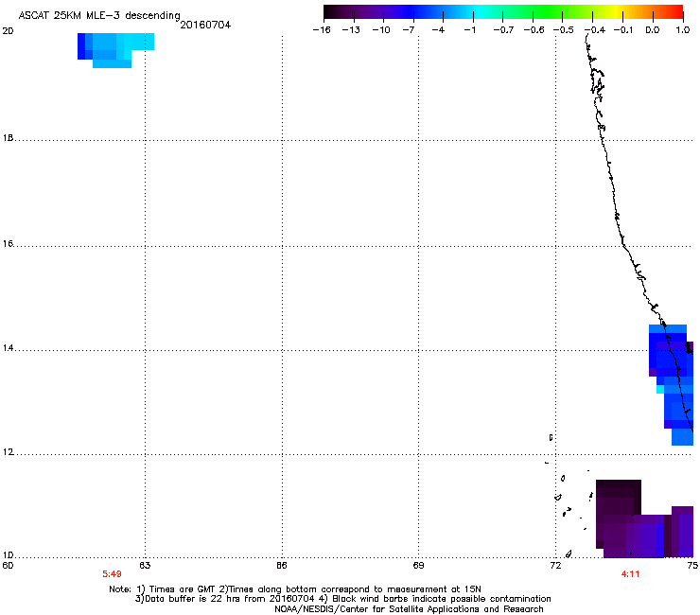The width and height of the screenshot is (700, 615).
Task: Click the colorbar label -0.7
Action: click(x=503, y=30)
